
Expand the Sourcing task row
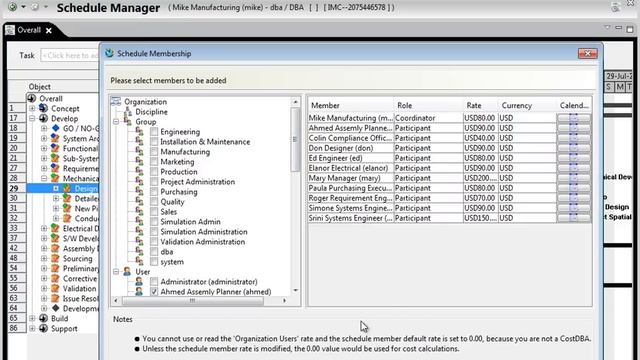[44, 258]
